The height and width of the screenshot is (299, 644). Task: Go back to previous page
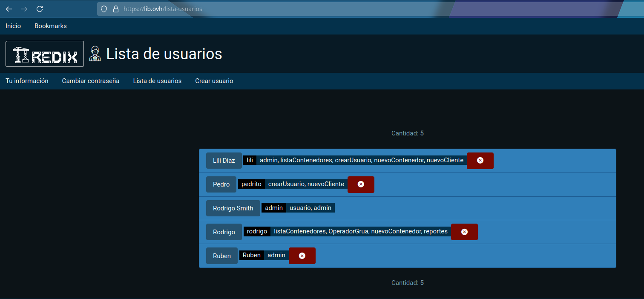coord(9,9)
